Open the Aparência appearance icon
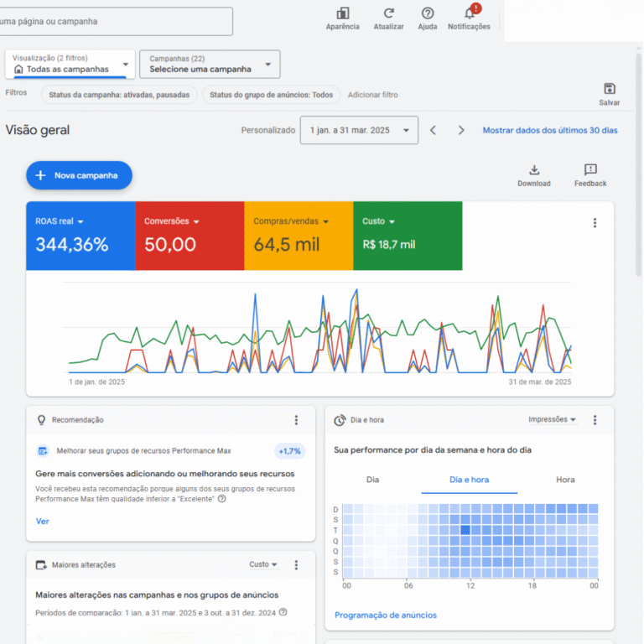Screen dimensions: 644x644 click(342, 14)
